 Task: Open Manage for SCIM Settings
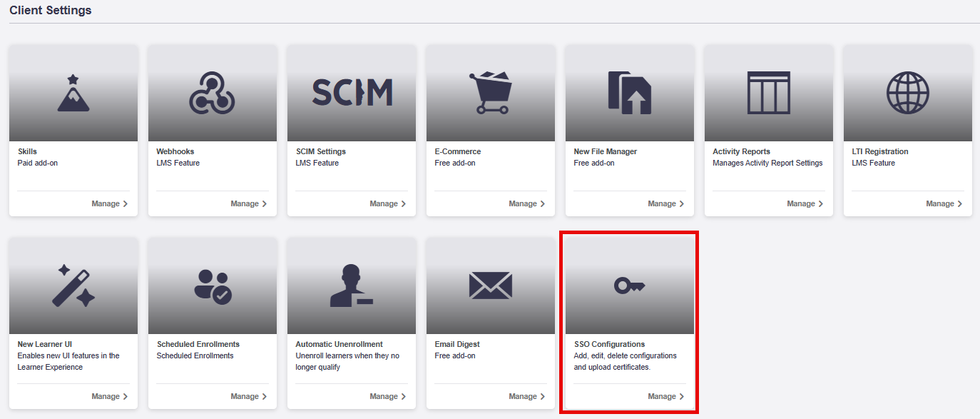tap(388, 203)
